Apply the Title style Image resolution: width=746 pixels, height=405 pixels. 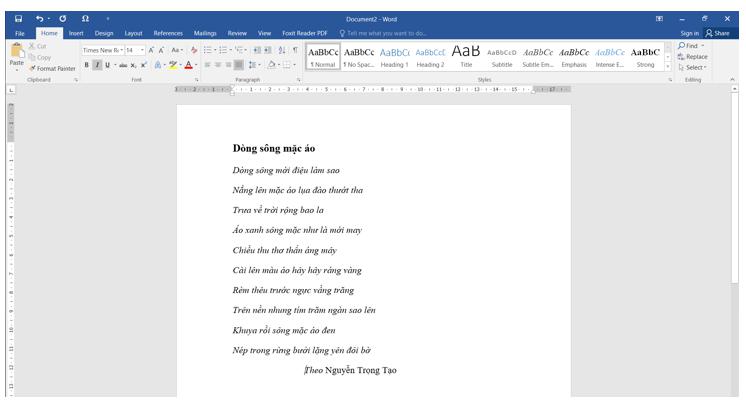tap(466, 57)
